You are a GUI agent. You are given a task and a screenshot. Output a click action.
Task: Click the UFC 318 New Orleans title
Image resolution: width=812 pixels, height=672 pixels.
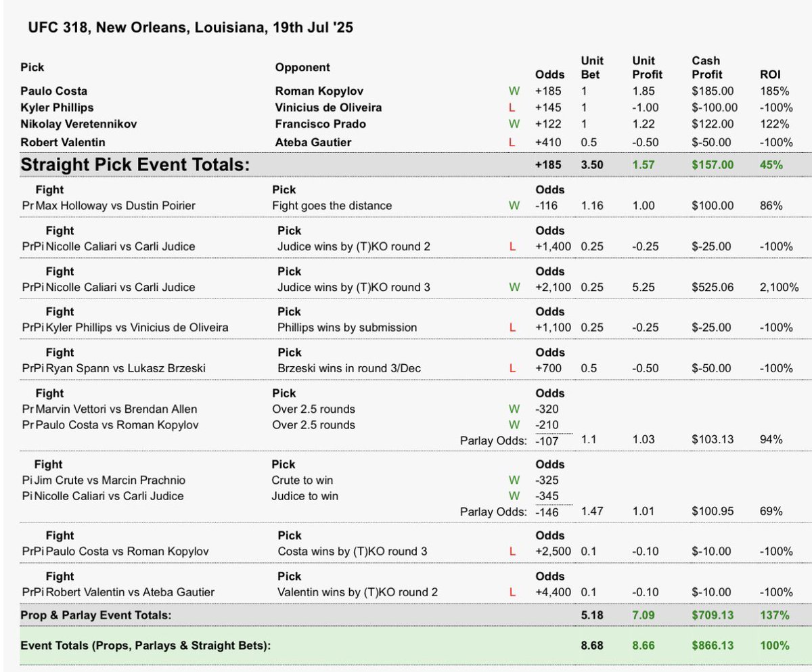click(190, 28)
